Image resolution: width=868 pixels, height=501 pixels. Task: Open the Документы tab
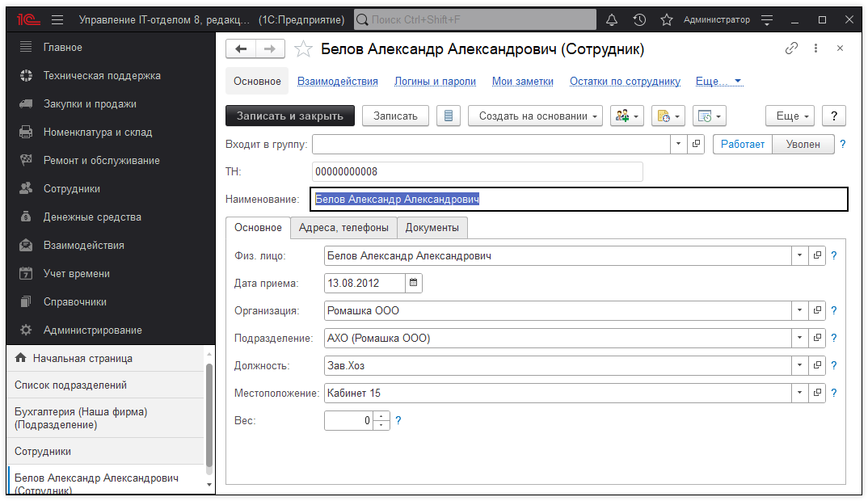click(x=432, y=228)
